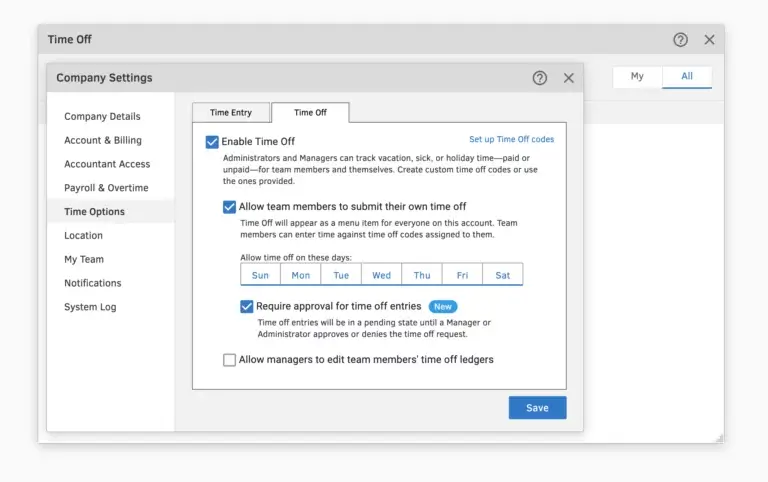This screenshot has width=768, height=482.
Task: Toggle Sun in allowed time off days
Action: pos(260,275)
